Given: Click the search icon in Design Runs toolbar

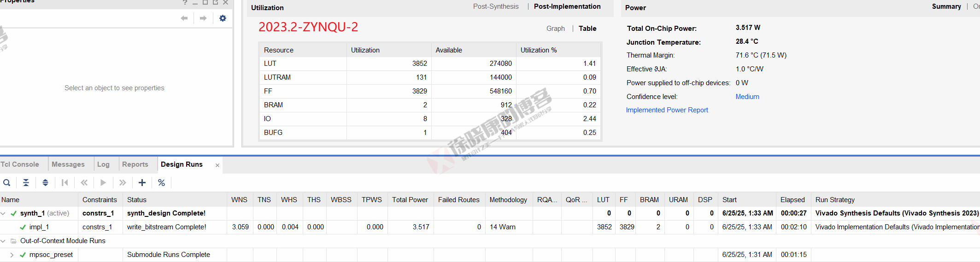Looking at the screenshot, I should click(x=6, y=183).
